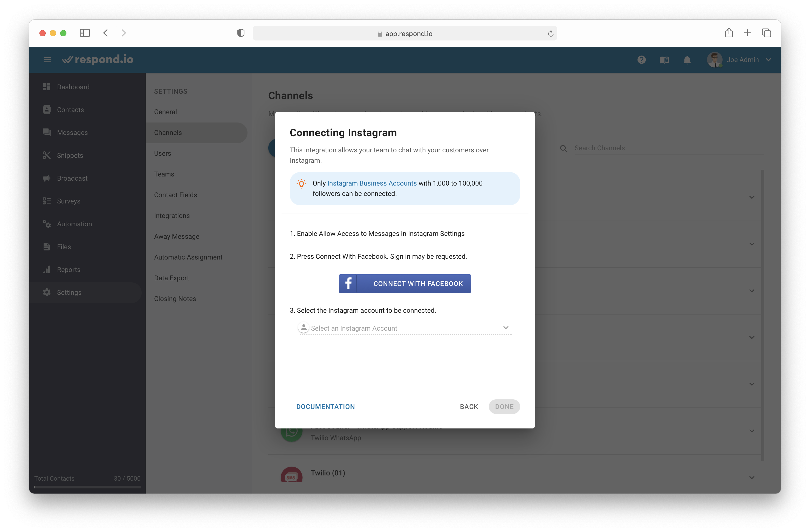Expand the Twilio (01) channel chevron
This screenshot has width=810, height=532.
pyautogui.click(x=751, y=478)
